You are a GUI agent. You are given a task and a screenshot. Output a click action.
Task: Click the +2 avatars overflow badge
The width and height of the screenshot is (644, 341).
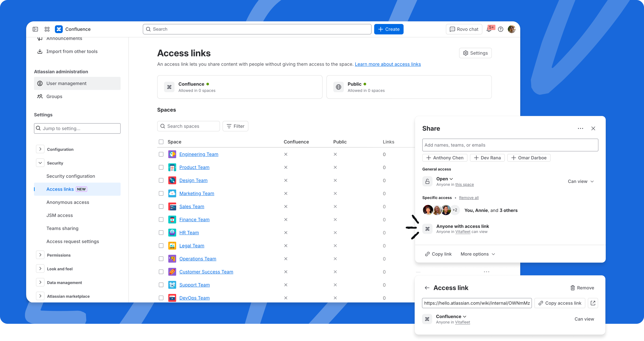[x=455, y=210]
